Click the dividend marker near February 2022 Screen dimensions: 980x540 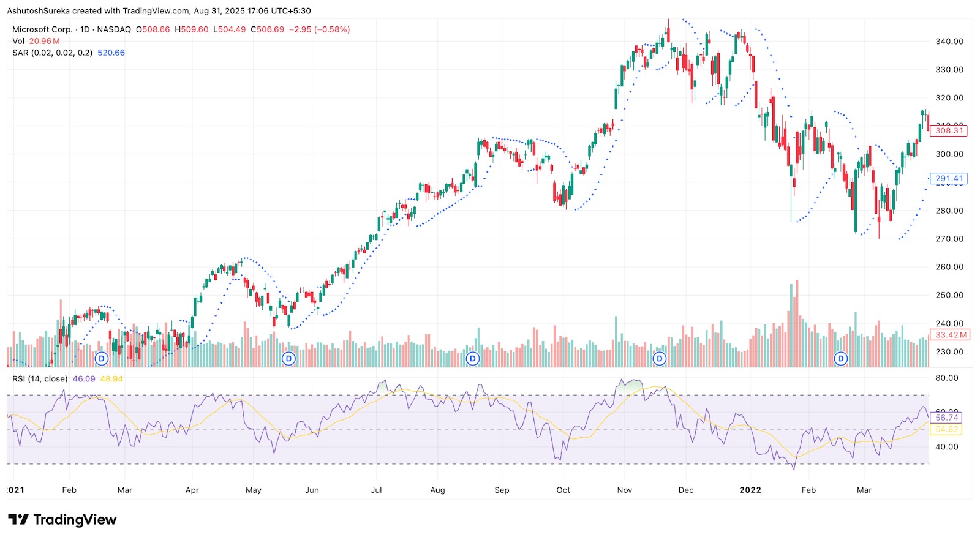pyautogui.click(x=841, y=359)
